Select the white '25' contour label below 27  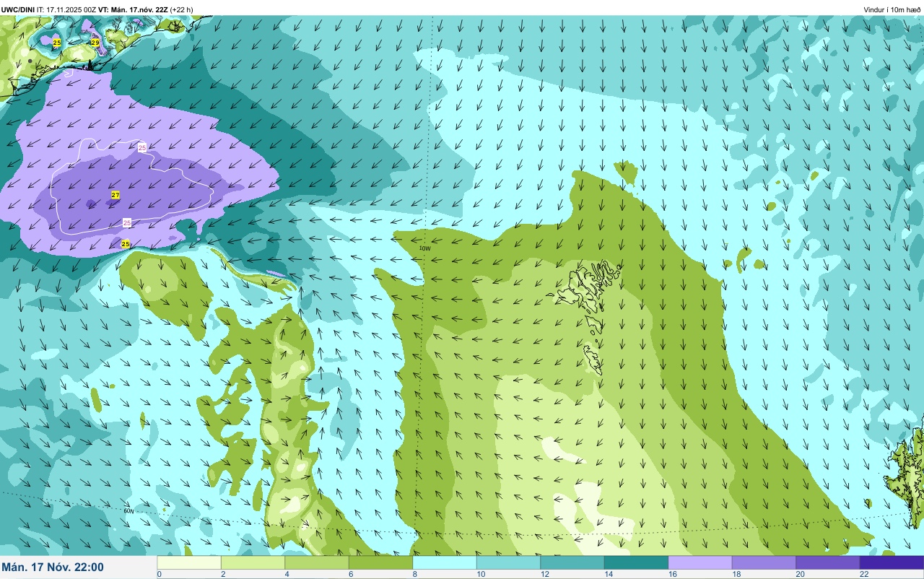[x=127, y=222]
